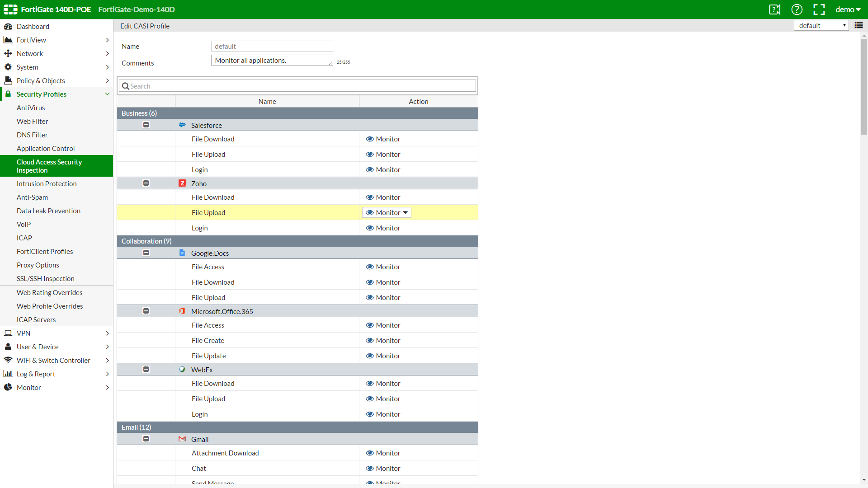This screenshot has height=488, width=868.
Task: Click the application Search field
Action: 298,86
